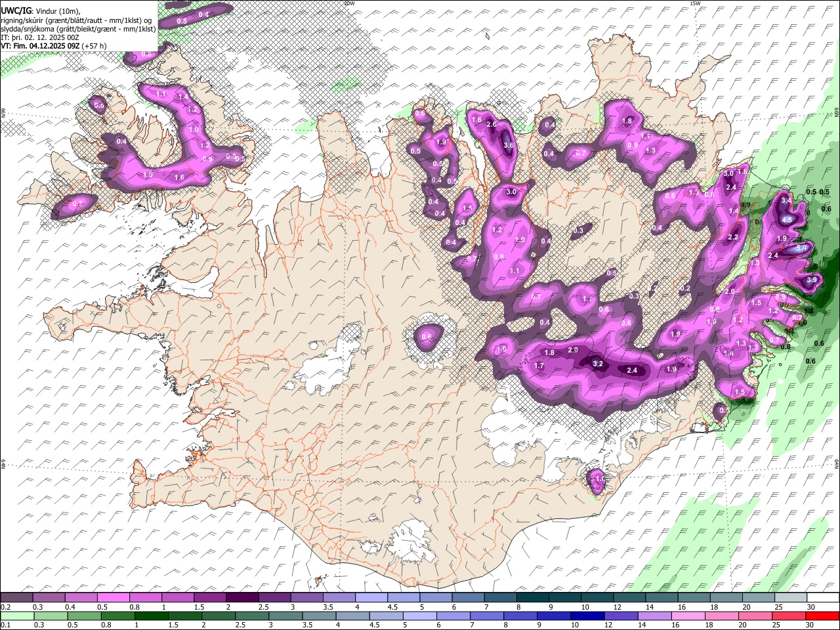Click the palest green 0.1 rain legend swatch
This screenshot has height=630, width=840.
pos(17,616)
